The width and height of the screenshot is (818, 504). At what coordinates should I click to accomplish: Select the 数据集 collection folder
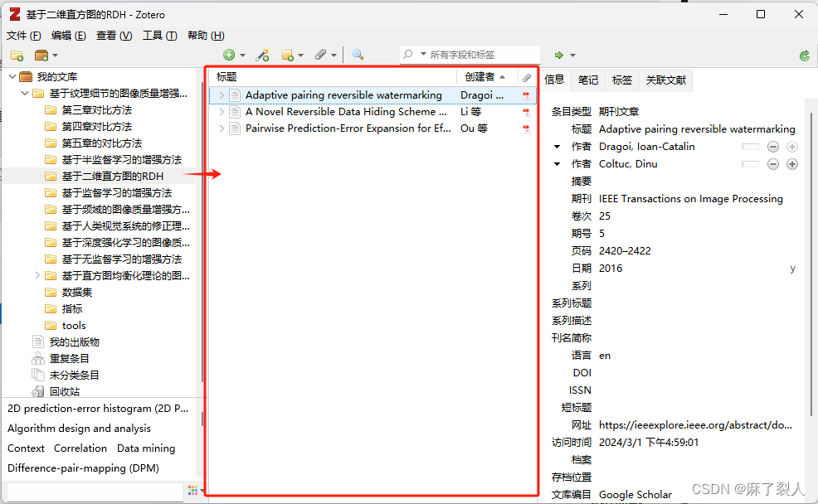[x=76, y=293]
